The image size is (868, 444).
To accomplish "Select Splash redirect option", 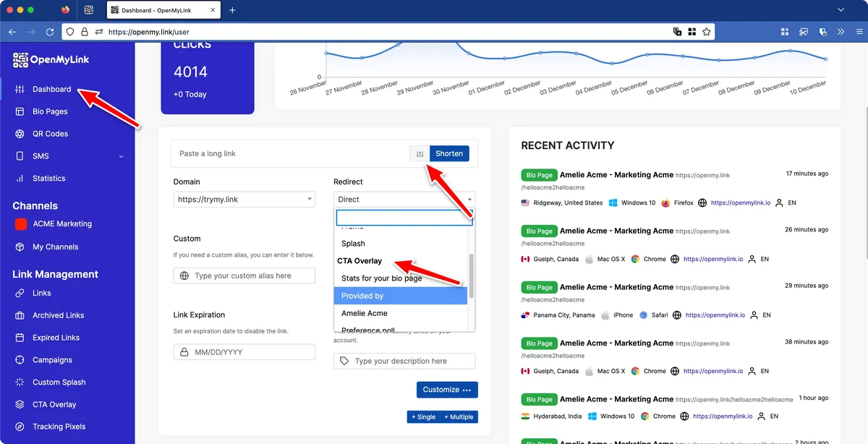I will coord(401,244).
